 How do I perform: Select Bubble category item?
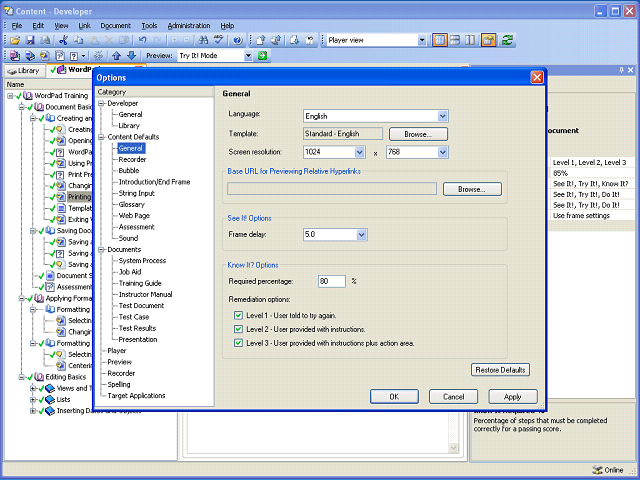[x=129, y=171]
